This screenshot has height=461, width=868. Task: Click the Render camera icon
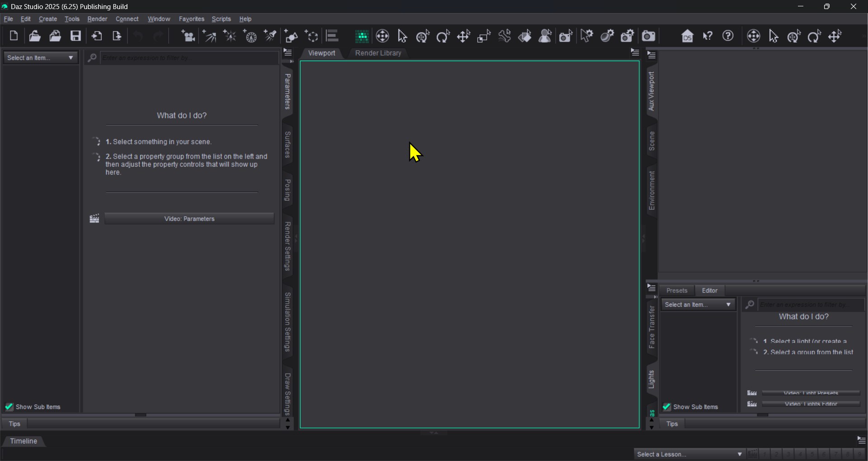(648, 36)
